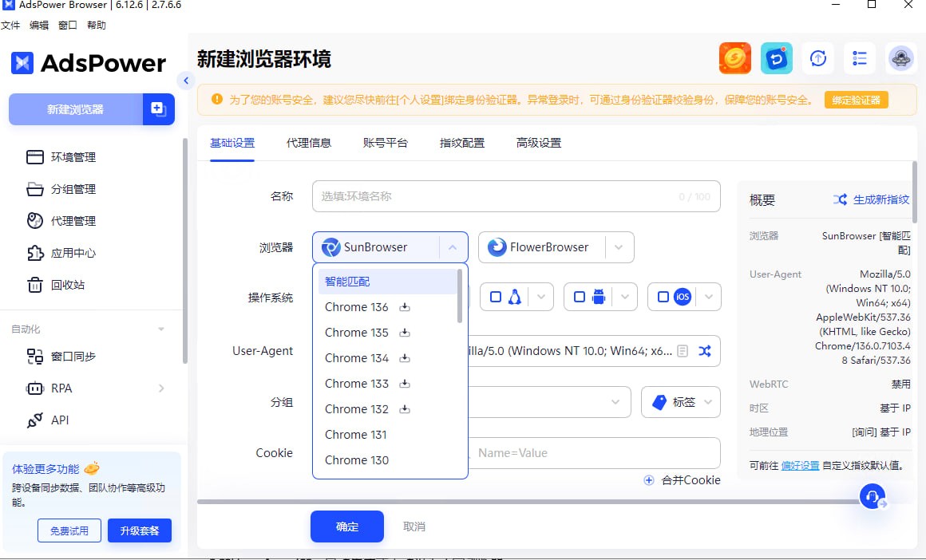Collapse the sidebar with the arrow icon

(x=185, y=81)
